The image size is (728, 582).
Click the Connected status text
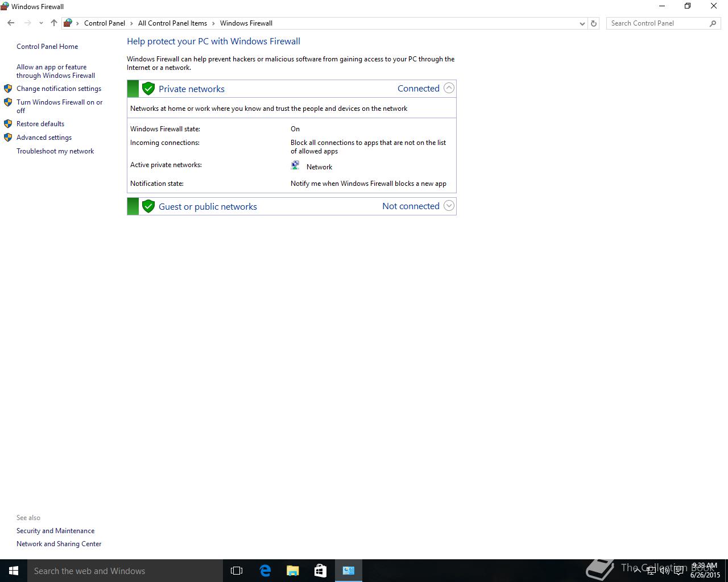(x=419, y=88)
